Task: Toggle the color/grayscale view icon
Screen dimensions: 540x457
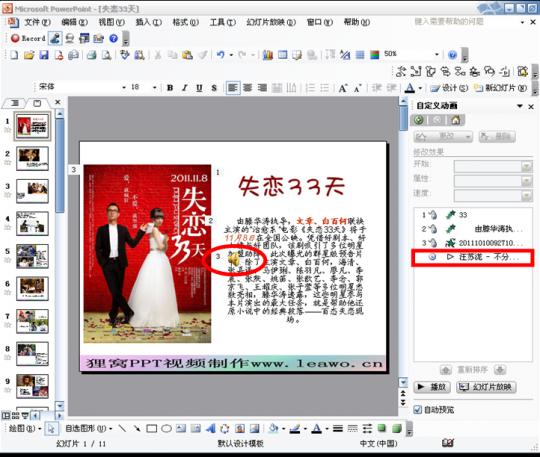Action: pyautogui.click(x=375, y=55)
